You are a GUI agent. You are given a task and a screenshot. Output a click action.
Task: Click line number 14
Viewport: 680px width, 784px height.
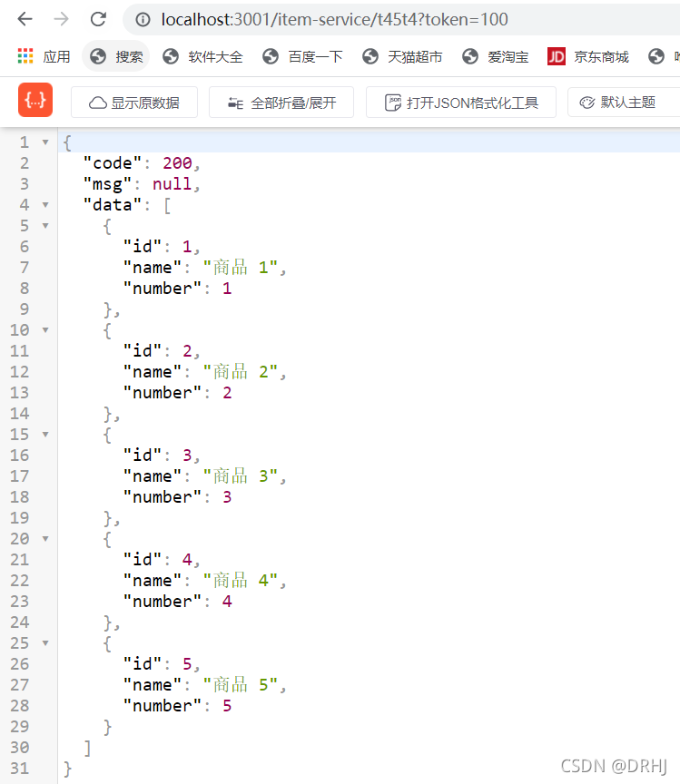(19, 414)
